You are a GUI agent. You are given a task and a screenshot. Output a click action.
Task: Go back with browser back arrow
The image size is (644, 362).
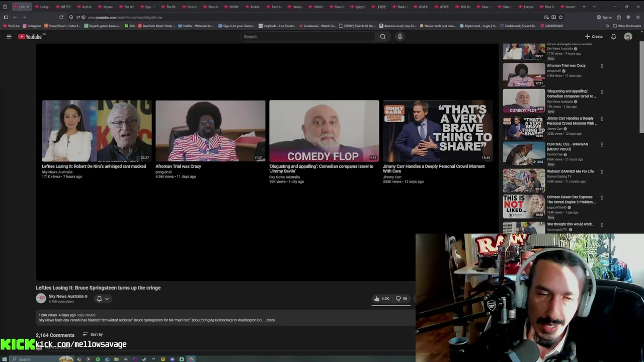point(15,17)
